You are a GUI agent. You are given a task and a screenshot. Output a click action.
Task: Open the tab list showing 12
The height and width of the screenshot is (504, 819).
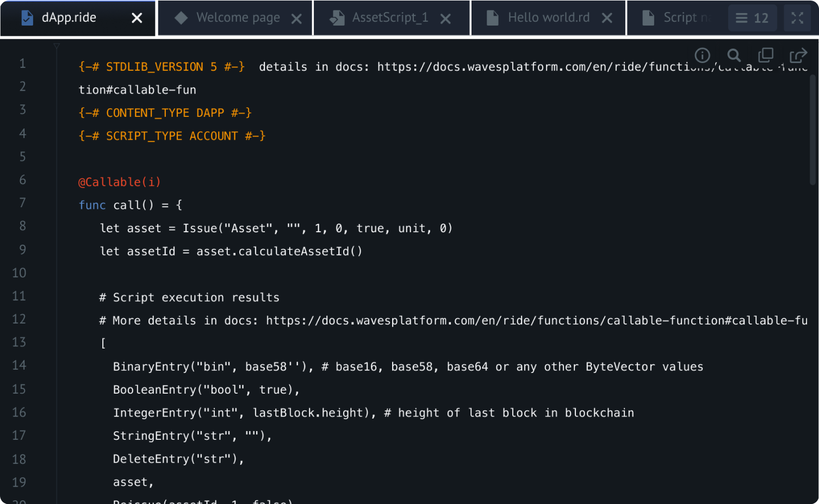[752, 18]
